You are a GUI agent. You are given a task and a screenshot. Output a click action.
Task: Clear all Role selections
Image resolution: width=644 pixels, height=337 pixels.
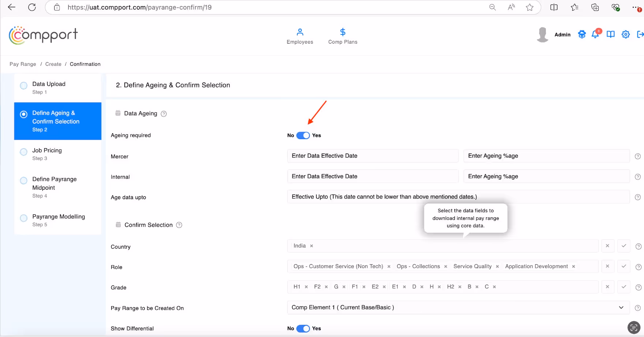coord(607,266)
